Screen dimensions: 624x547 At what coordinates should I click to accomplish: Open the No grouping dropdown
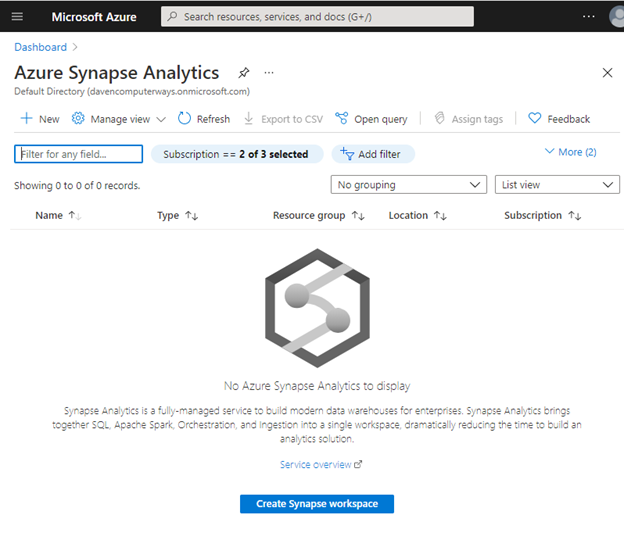[409, 185]
